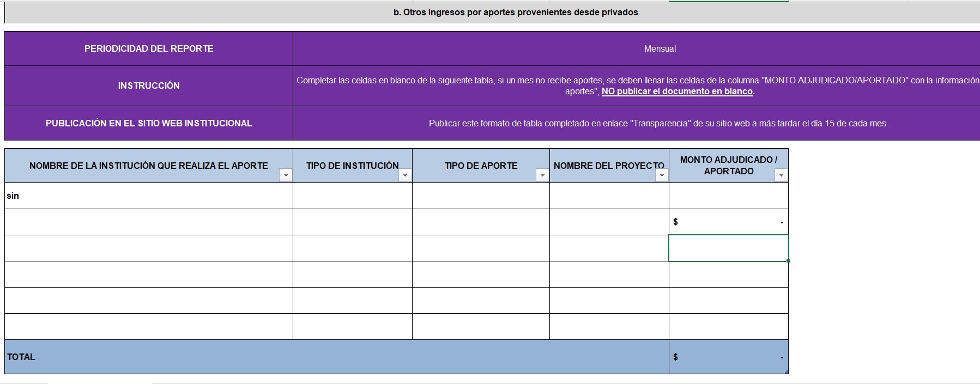Select the INSTRUCCIÓN label cell
This screenshot has height=384, width=980.
(148, 86)
